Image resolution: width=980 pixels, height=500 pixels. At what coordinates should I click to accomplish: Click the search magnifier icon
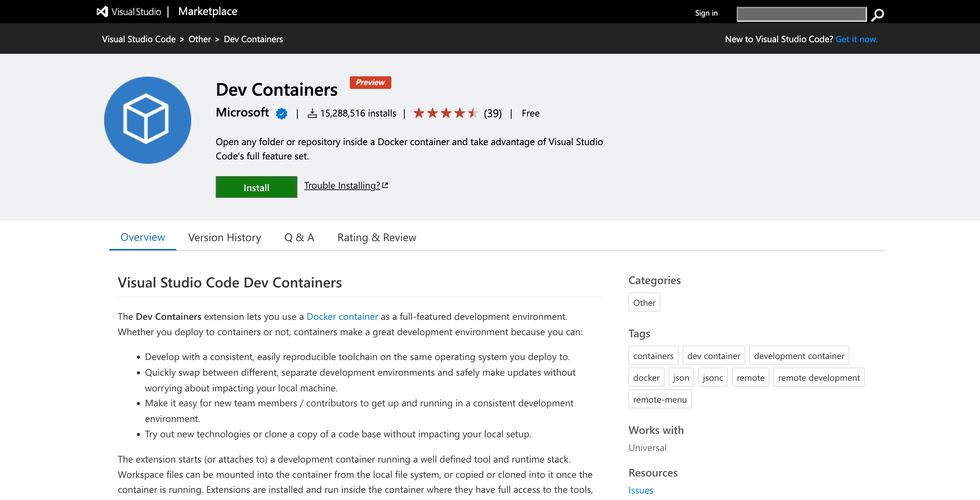(877, 14)
